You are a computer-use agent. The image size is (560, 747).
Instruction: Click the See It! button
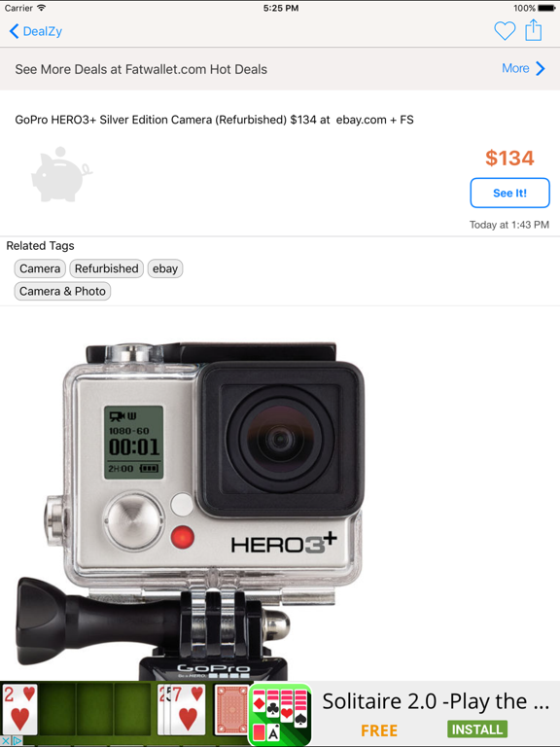pyautogui.click(x=510, y=193)
